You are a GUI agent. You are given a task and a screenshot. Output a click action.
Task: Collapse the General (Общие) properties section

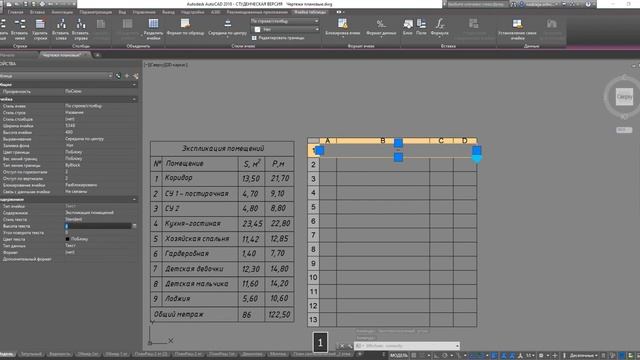point(134,85)
